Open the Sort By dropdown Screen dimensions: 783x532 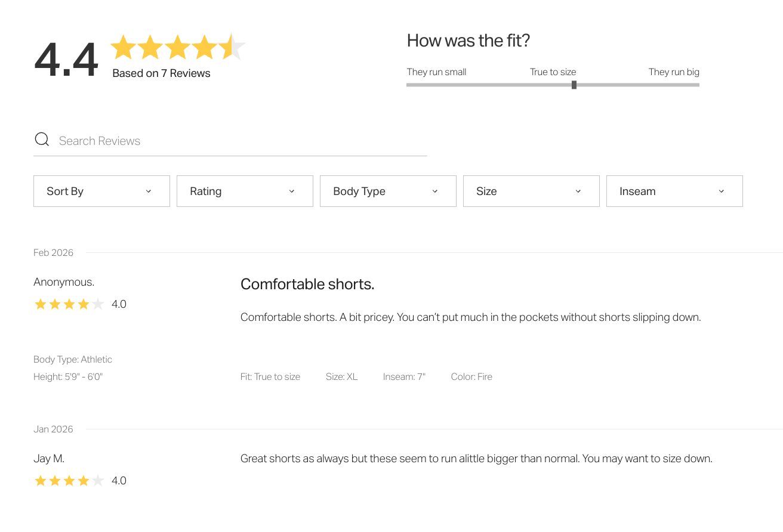101,191
